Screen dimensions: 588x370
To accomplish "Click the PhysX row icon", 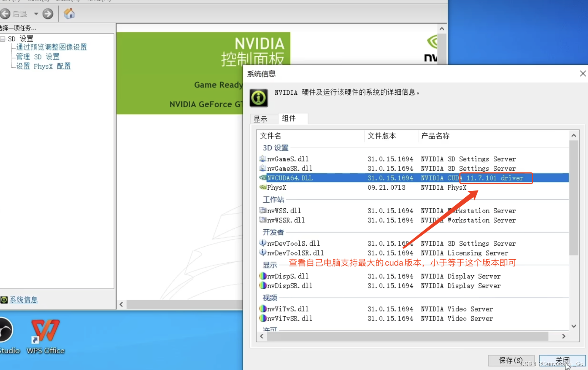I will [263, 187].
